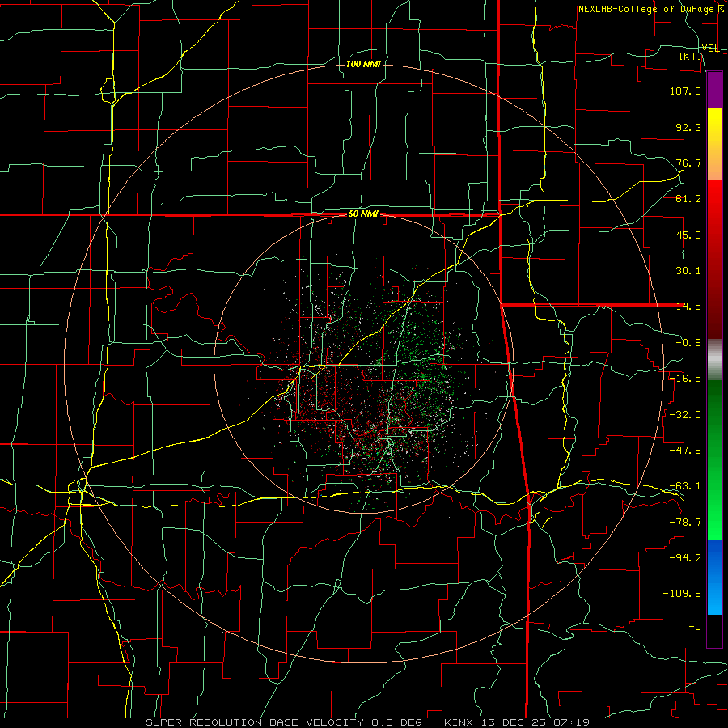728x728 pixels.
Task: Click the TH legend label
Action: pyautogui.click(x=695, y=629)
